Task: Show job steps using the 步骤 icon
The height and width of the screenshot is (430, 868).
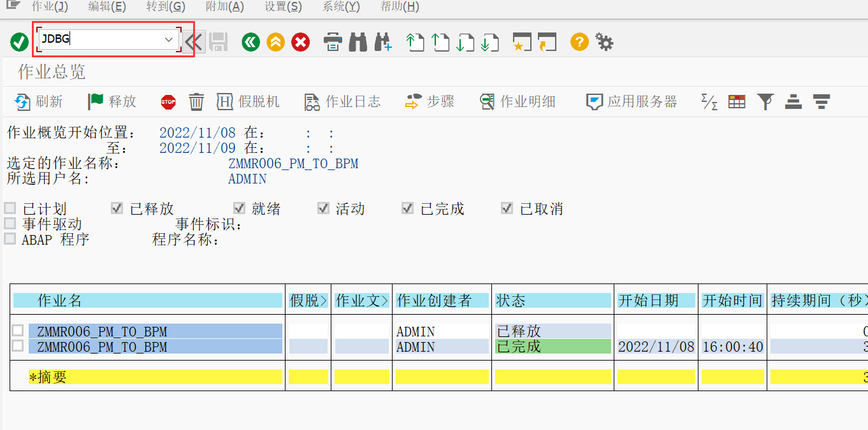Action: point(429,101)
